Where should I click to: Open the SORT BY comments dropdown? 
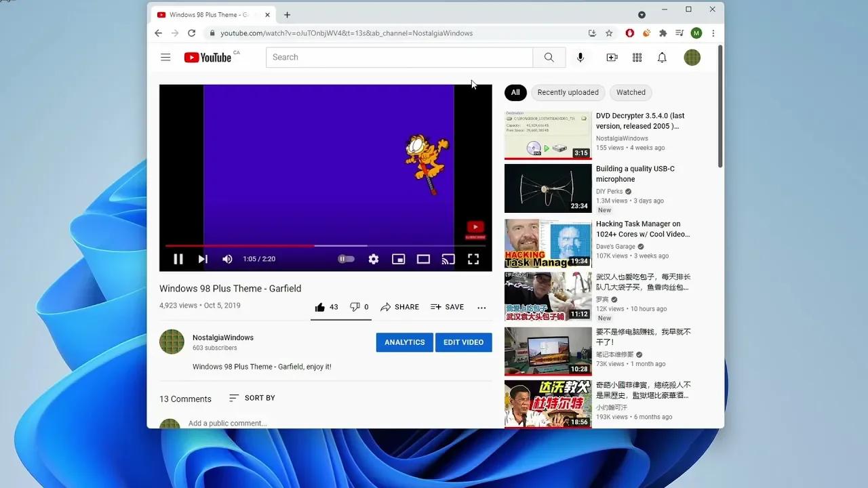click(252, 398)
